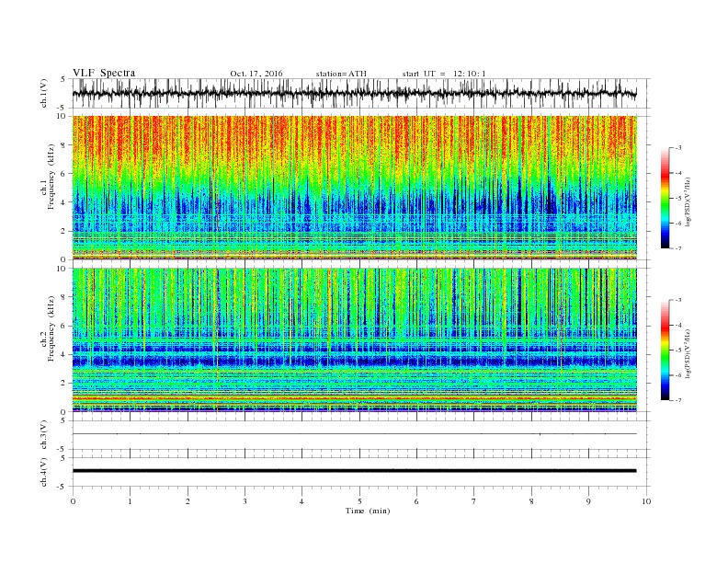Click the log(PSD) label beside ch.1 color bar
This screenshot has width=728, height=563.
click(x=688, y=201)
